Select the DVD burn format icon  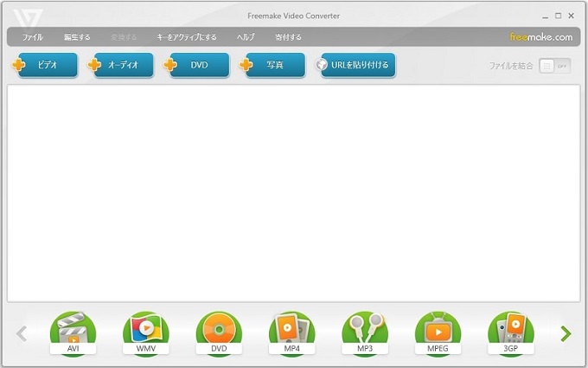[x=219, y=333]
